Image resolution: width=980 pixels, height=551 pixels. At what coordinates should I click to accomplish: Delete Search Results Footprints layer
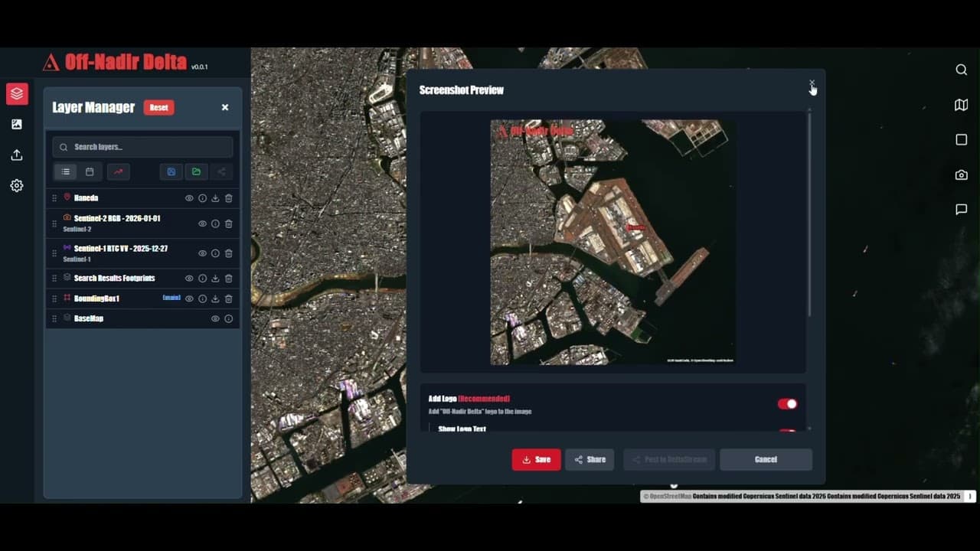pyautogui.click(x=228, y=279)
